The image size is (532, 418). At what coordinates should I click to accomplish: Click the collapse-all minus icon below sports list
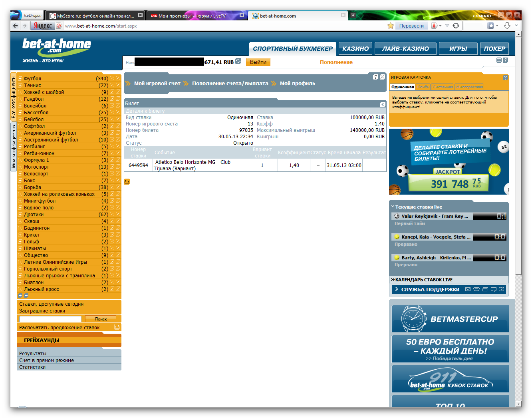[x=26, y=296]
